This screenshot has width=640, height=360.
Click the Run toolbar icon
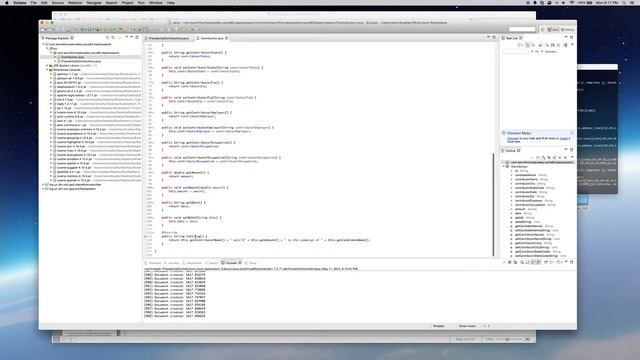point(90,29)
